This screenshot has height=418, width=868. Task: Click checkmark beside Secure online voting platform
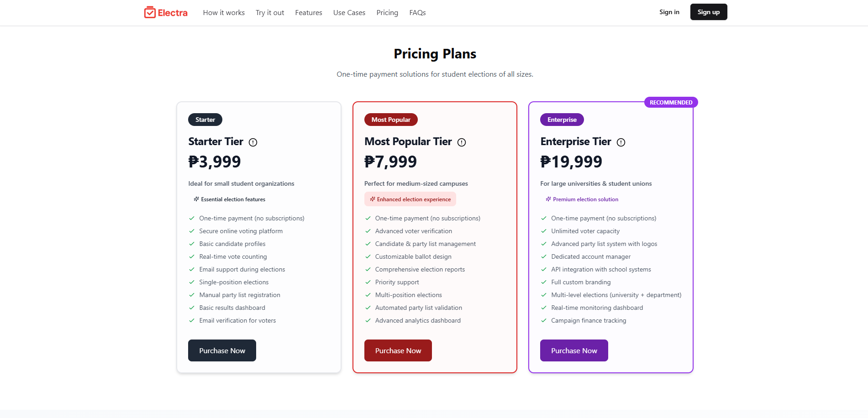click(x=192, y=231)
